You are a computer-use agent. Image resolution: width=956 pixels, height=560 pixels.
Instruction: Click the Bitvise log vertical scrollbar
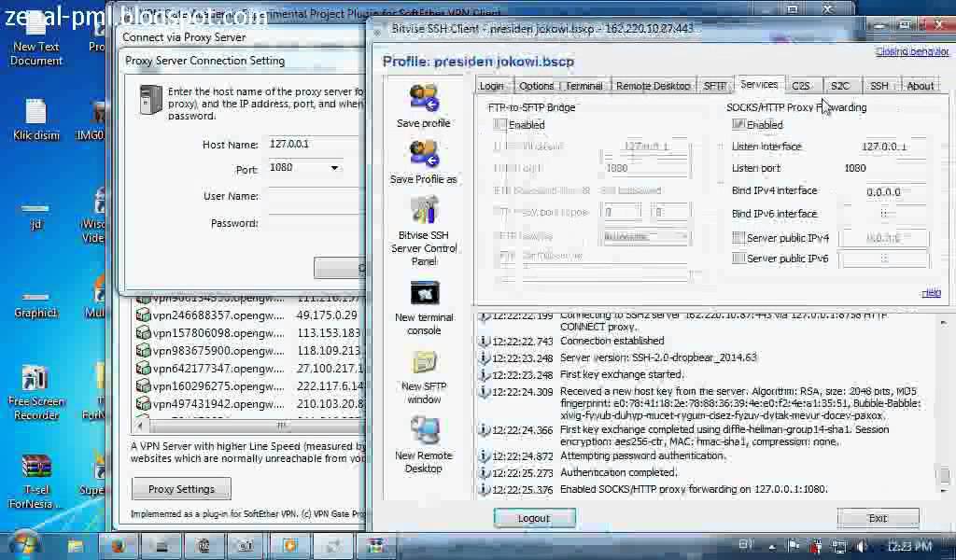click(x=944, y=405)
